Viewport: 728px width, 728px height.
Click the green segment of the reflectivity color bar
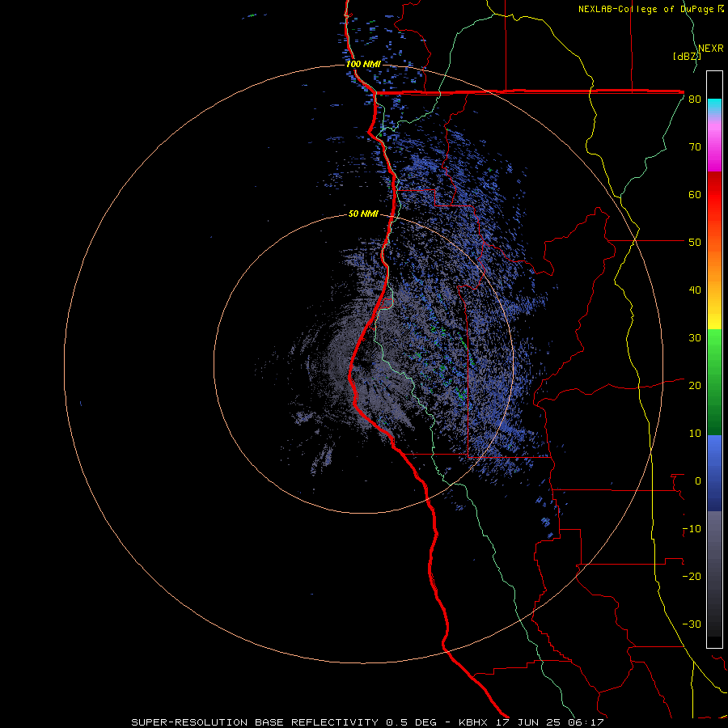714,382
